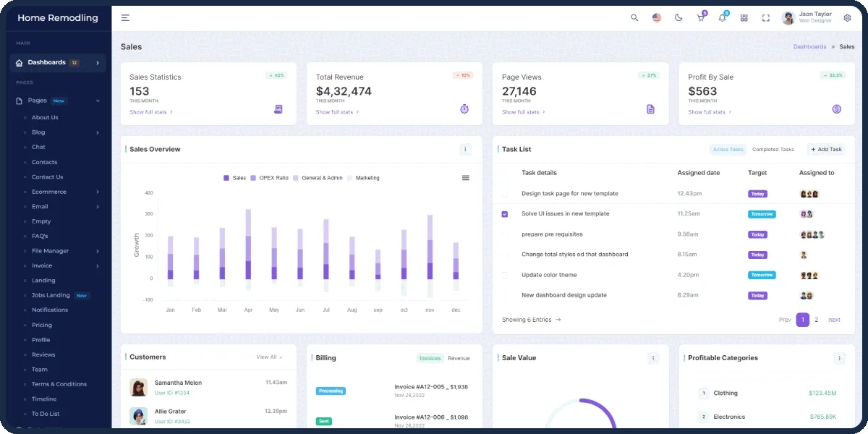Switch to Completed Tasks tab
Viewport: 868px width, 434px height.
773,150
